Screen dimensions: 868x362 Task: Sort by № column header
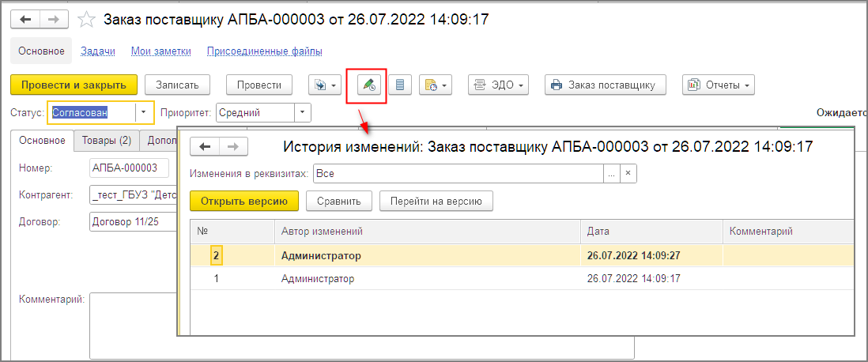click(232, 232)
